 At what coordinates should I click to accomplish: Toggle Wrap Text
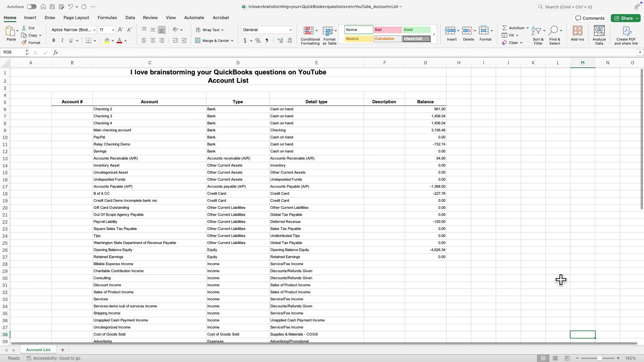(210, 30)
